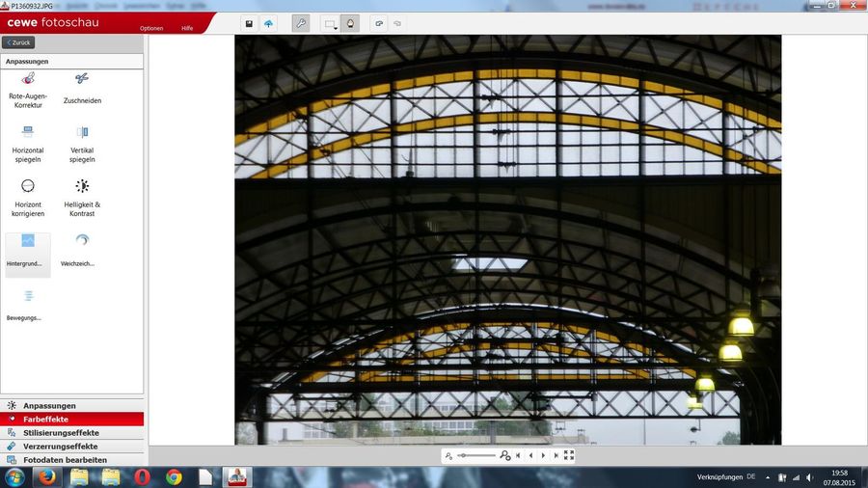Show hidden system tray icons arrow
The image size is (868, 488).
click(x=768, y=477)
